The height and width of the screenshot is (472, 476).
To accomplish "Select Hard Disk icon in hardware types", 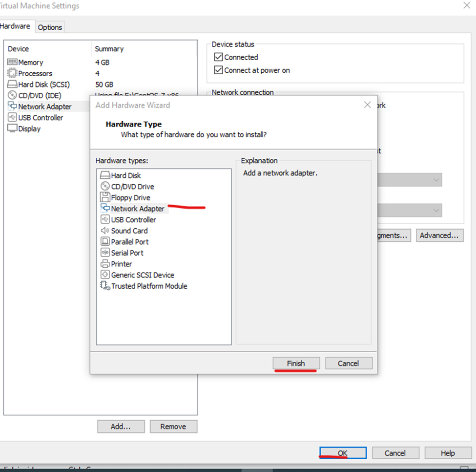I will [x=105, y=175].
